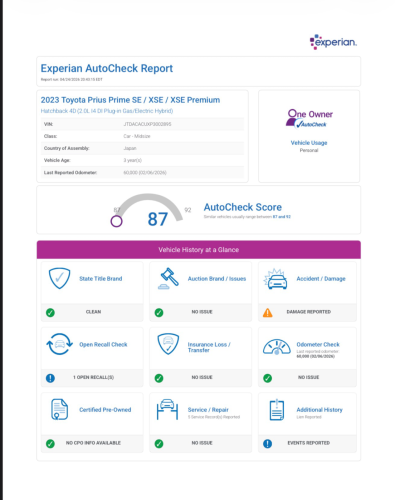Click the Certified Pre-Owned certificate icon

[59, 409]
